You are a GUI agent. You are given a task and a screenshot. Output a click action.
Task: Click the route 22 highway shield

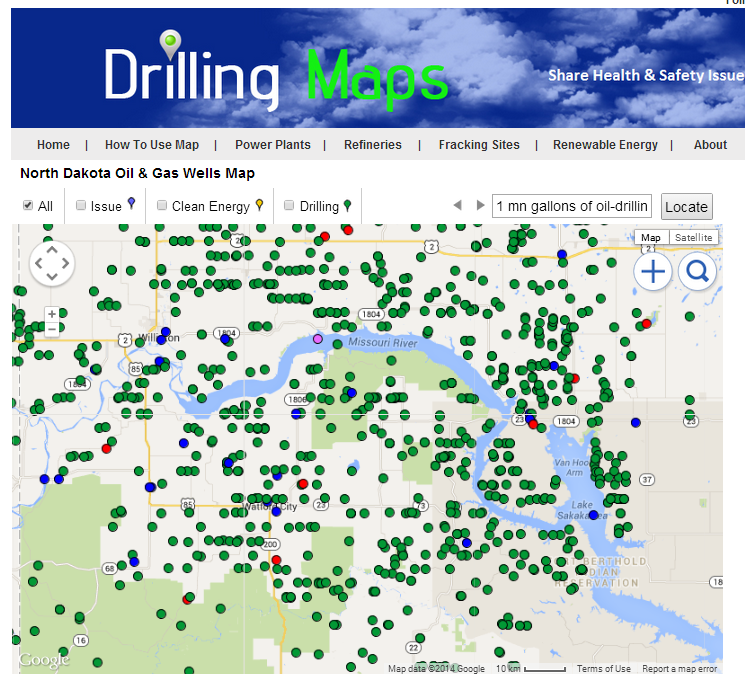[x=413, y=647]
